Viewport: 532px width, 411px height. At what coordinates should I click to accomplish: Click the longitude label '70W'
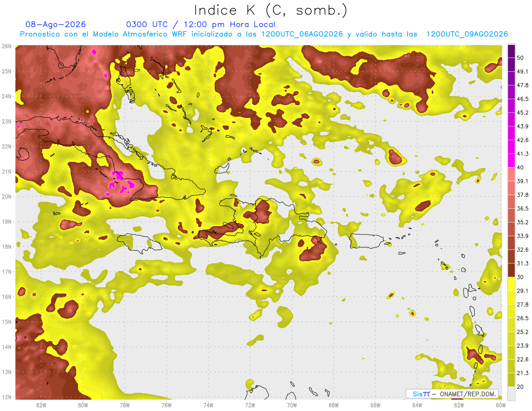pyautogui.click(x=292, y=405)
